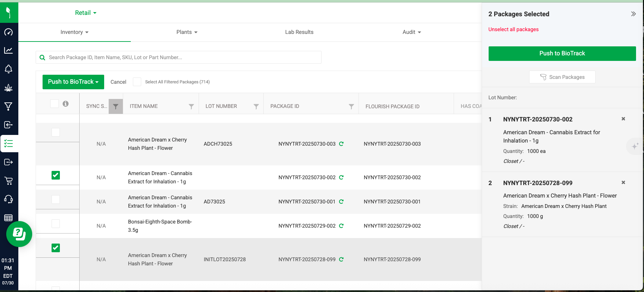Open the green help chat bubble
644x292 pixels.
(x=19, y=234)
